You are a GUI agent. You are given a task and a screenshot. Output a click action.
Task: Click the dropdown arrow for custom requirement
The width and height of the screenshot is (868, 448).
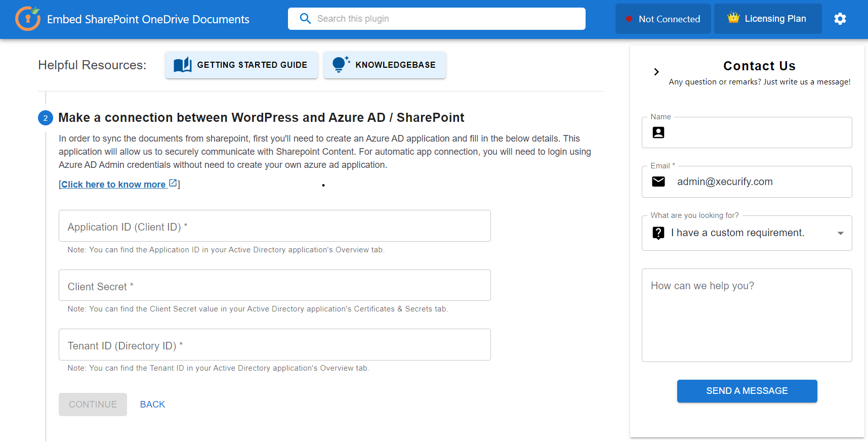841,233
